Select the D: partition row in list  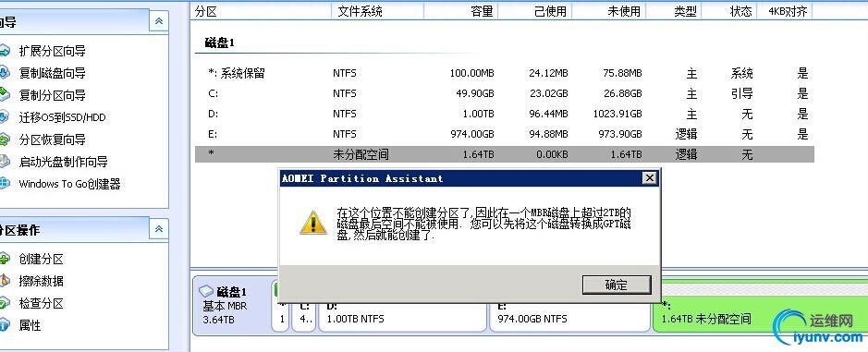pyautogui.click(x=505, y=114)
